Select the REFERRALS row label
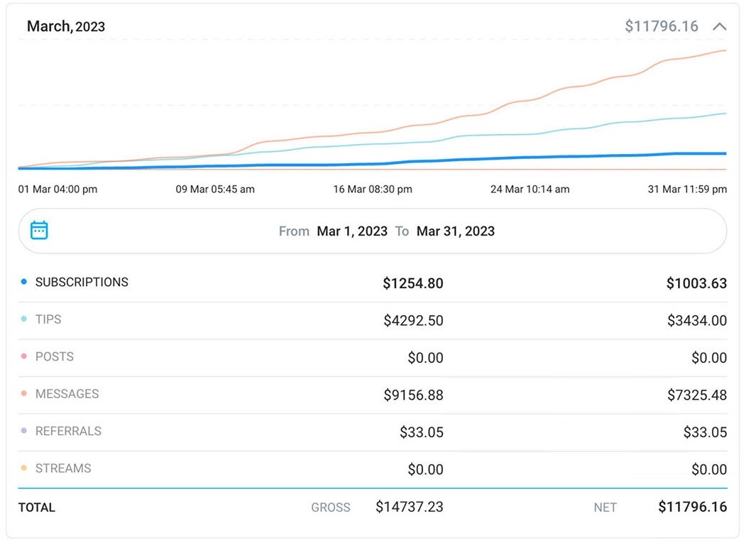 tap(68, 431)
